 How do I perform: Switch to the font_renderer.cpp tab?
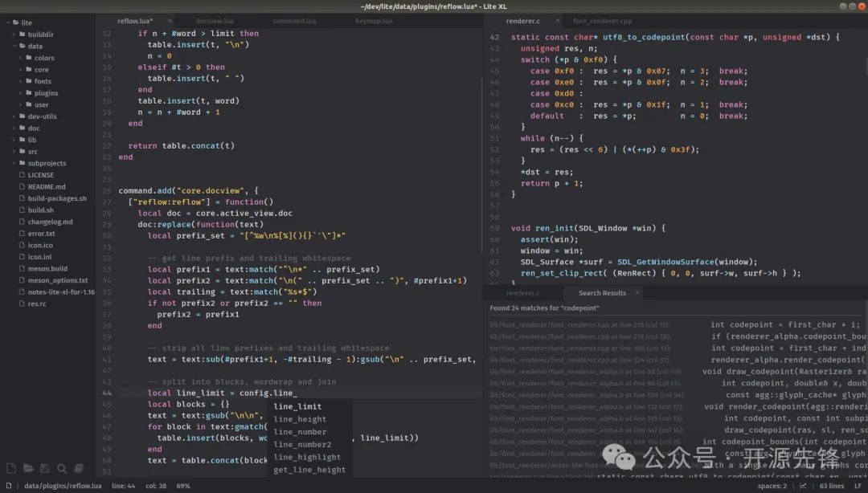pyautogui.click(x=602, y=21)
